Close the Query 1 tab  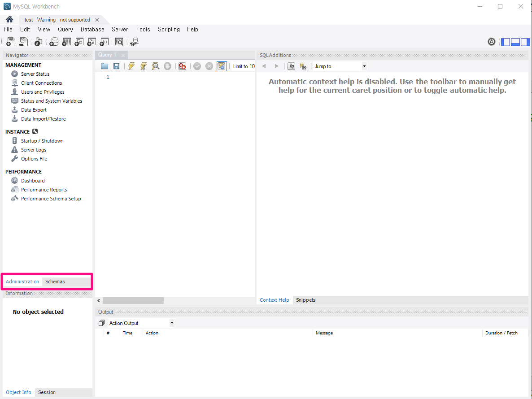tap(123, 55)
